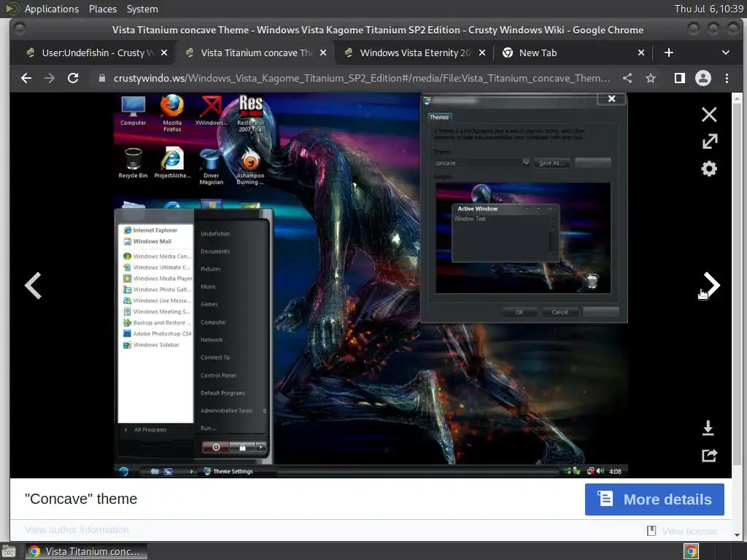Close the User:Undefishin tab
747x560 pixels.
point(164,52)
